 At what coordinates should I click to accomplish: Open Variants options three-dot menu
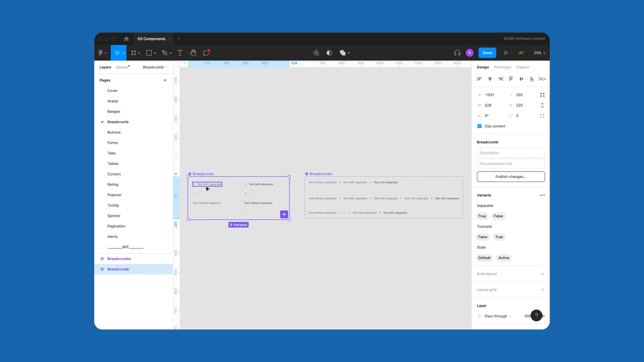point(542,195)
